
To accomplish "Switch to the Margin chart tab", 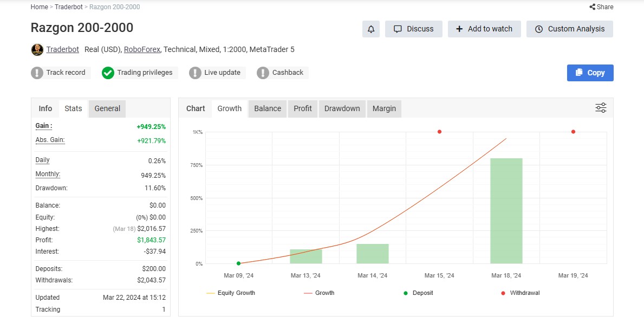I will 384,108.
